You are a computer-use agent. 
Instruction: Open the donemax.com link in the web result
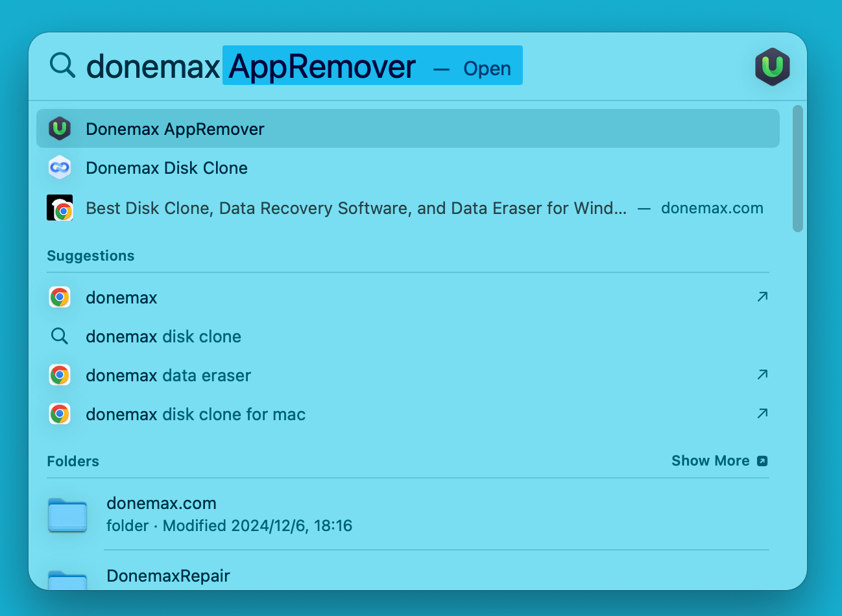point(712,207)
